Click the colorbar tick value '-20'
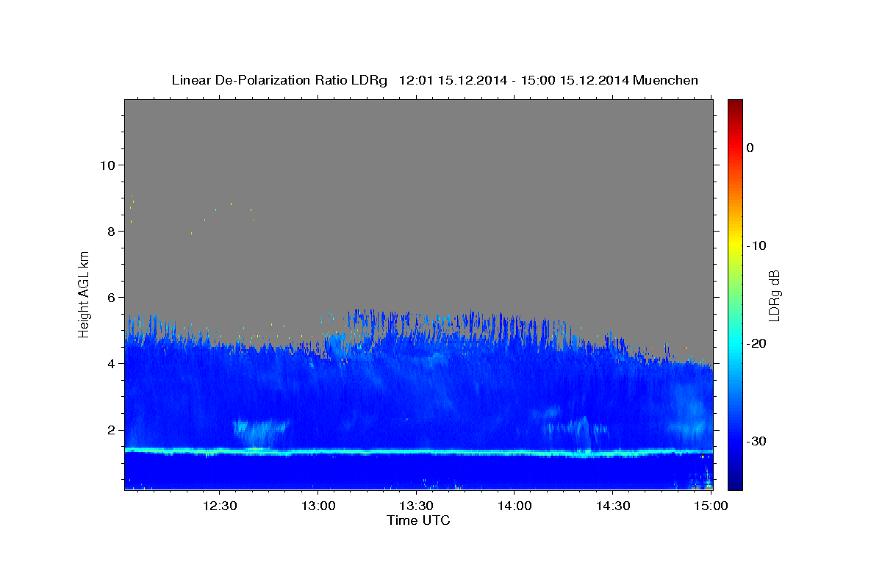 click(x=757, y=343)
